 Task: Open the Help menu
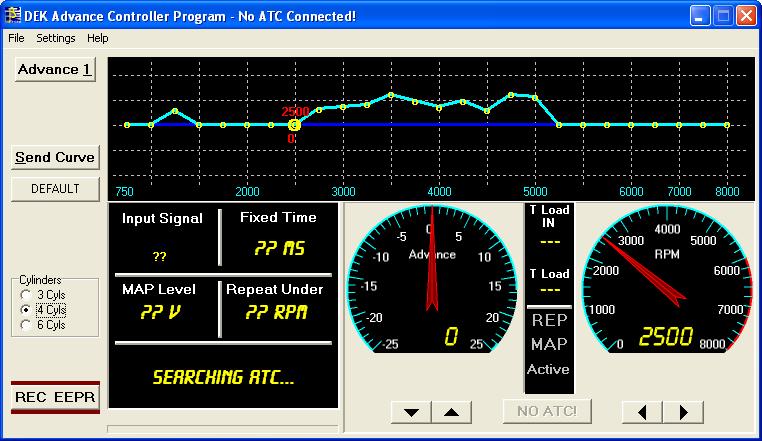(x=97, y=38)
